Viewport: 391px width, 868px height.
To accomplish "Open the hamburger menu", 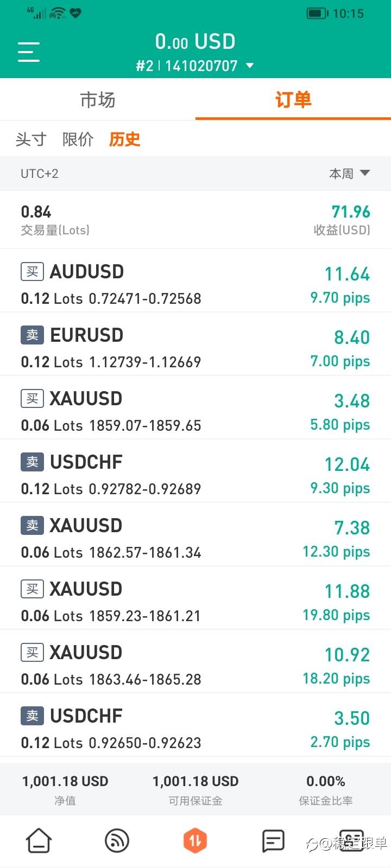I will 29,52.
